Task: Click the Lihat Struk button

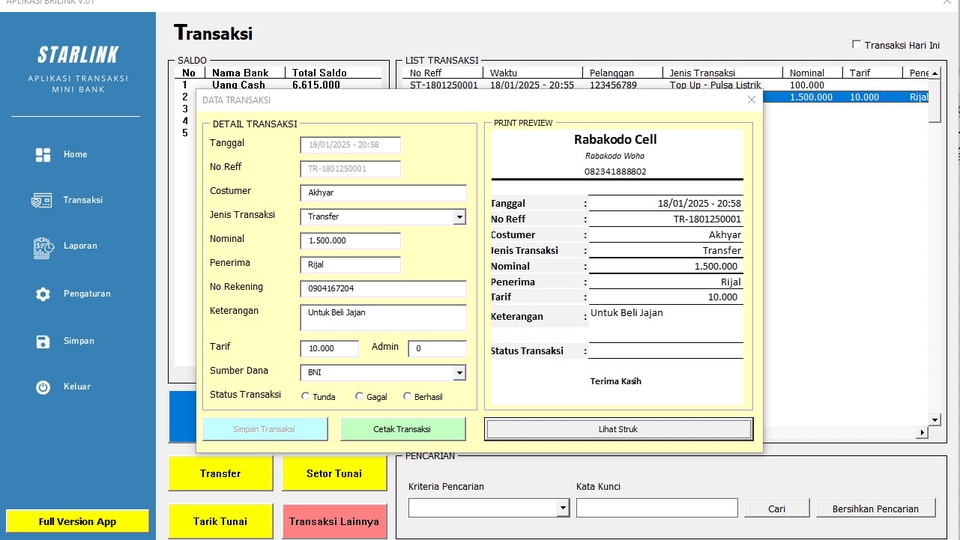Action: [x=618, y=429]
